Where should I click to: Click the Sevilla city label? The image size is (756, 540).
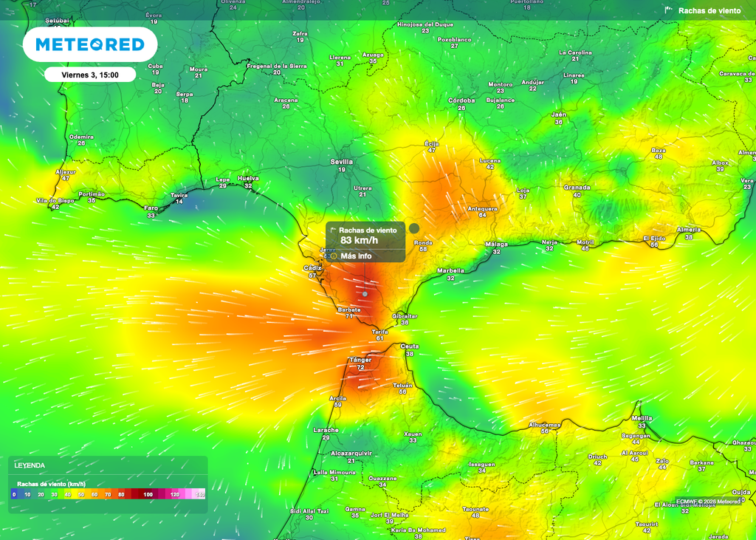[341, 162]
